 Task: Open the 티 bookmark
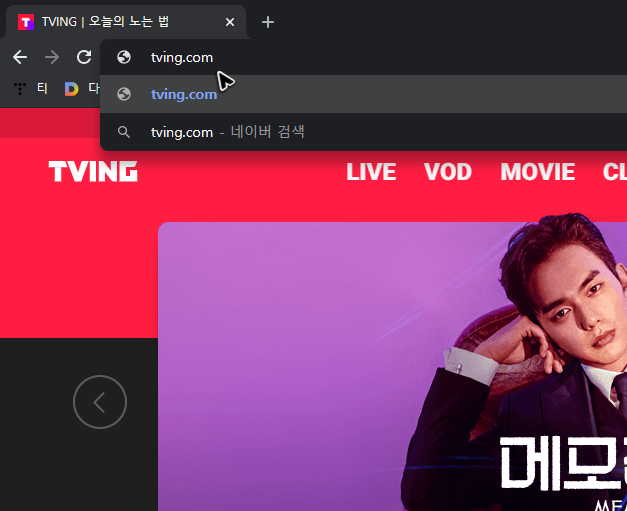pos(31,88)
